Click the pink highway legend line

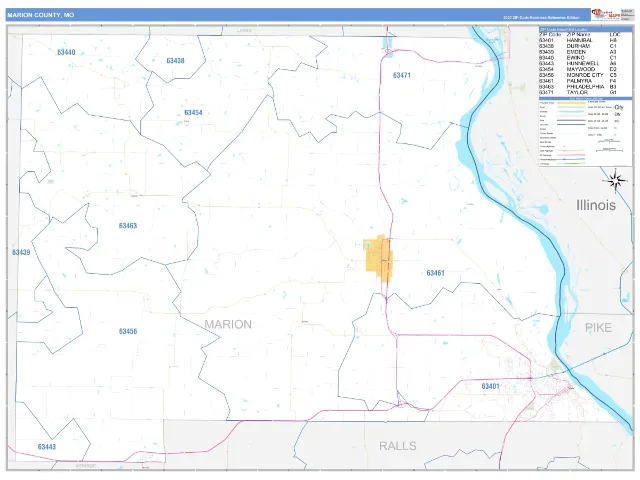click(571, 155)
